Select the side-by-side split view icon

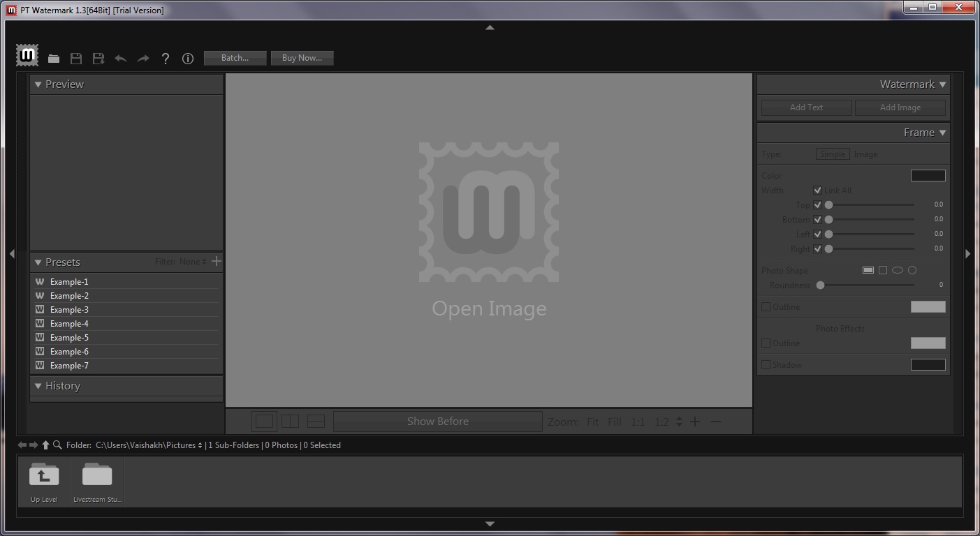(x=290, y=422)
